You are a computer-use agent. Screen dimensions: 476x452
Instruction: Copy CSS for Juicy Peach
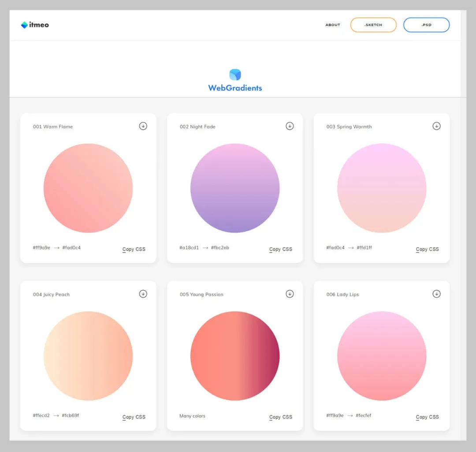[x=134, y=417]
